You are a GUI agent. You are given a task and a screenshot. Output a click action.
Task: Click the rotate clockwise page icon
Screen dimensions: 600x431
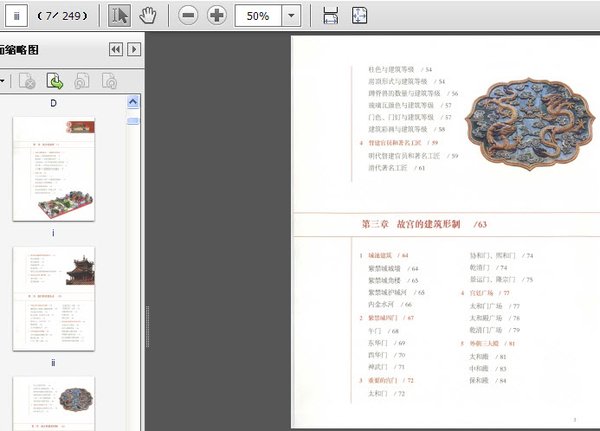pyautogui.click(x=109, y=81)
